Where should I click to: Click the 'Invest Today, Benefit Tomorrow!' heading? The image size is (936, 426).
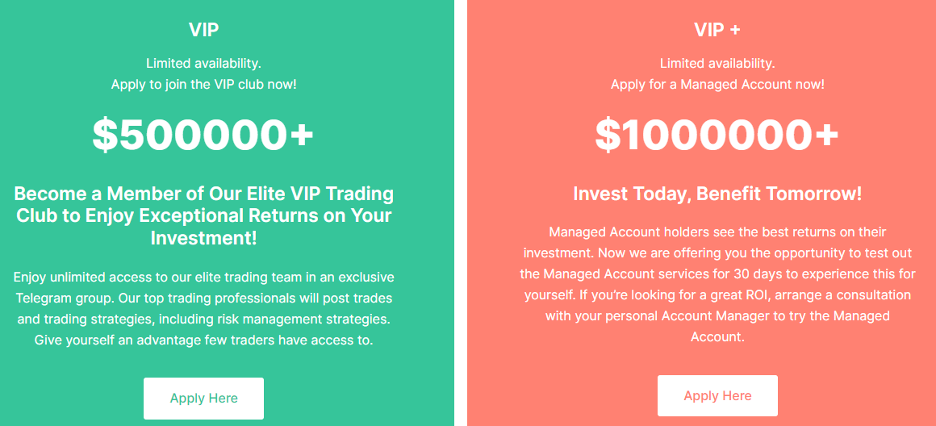[x=718, y=194]
